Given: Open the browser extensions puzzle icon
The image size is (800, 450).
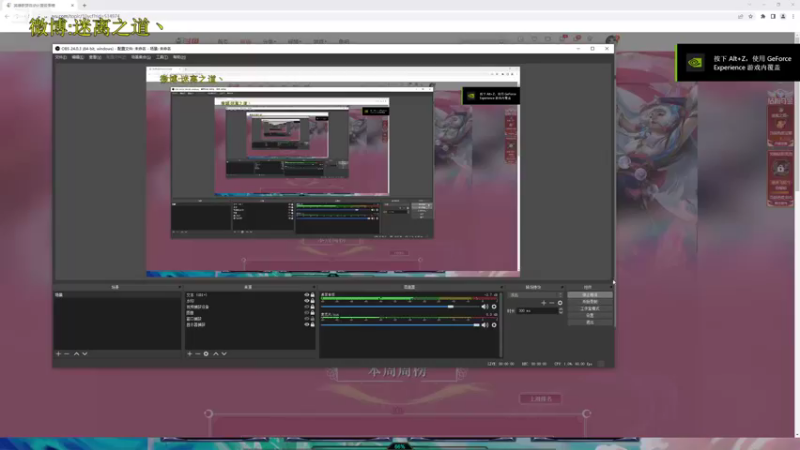Looking at the screenshot, I should [763, 16].
